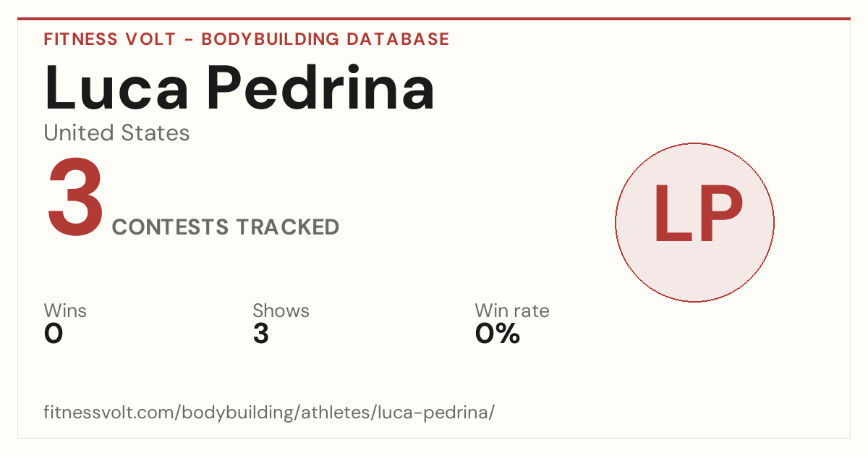The image size is (868, 456).
Task: Select the United States country label
Action: coord(116,133)
